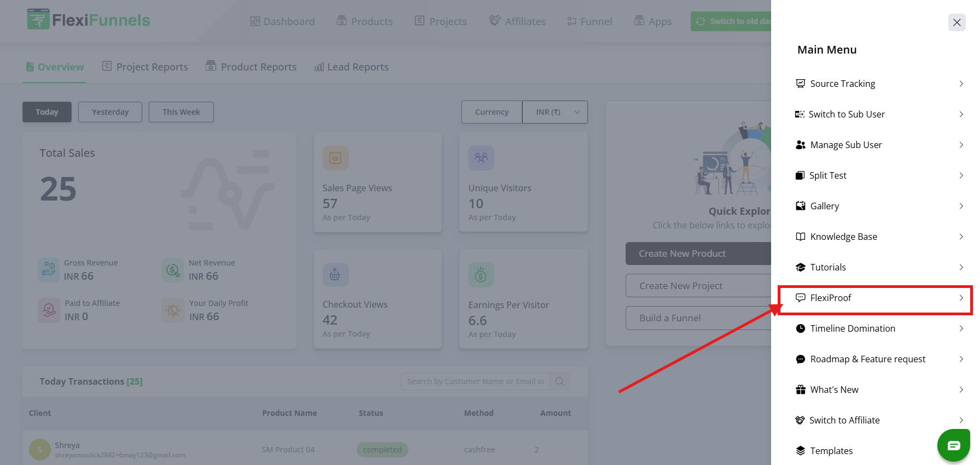This screenshot has width=980, height=465.
Task: Click Build a Funnel button
Action: [x=698, y=318]
